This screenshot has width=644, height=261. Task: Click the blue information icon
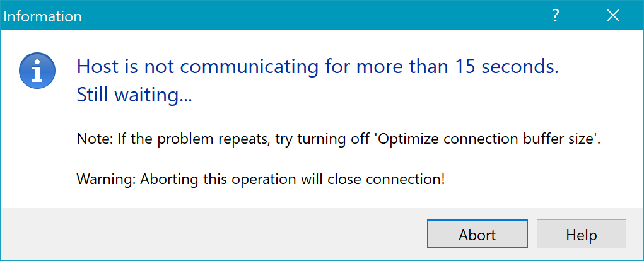(x=37, y=71)
